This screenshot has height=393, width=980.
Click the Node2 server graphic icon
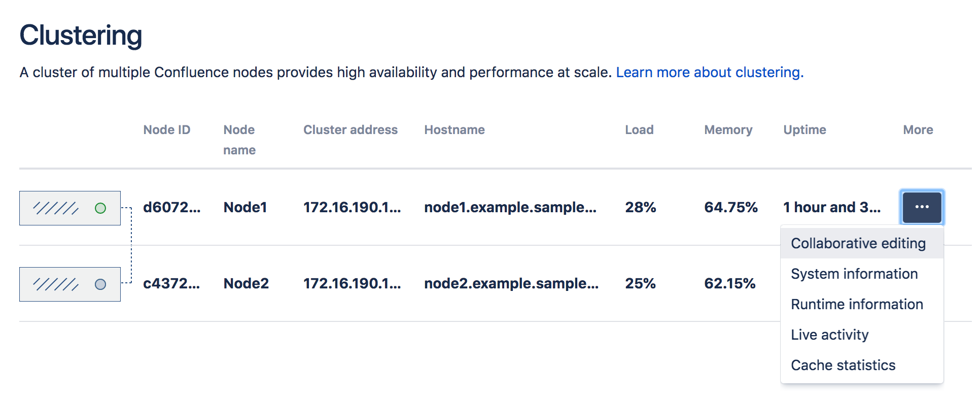pos(70,284)
